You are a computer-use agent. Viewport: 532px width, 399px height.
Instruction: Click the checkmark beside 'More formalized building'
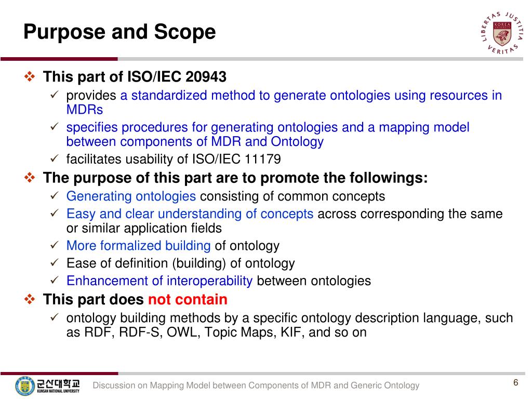click(x=55, y=245)
